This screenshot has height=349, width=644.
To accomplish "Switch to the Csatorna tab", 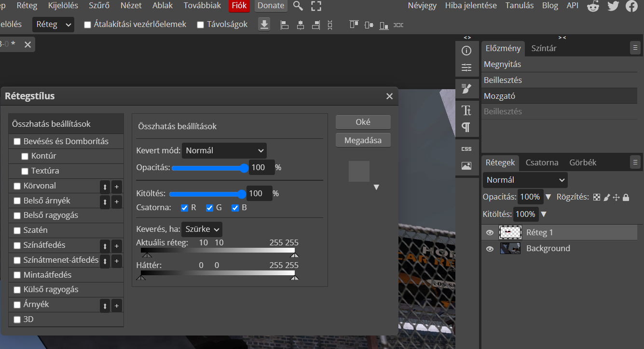I will pyautogui.click(x=542, y=162).
